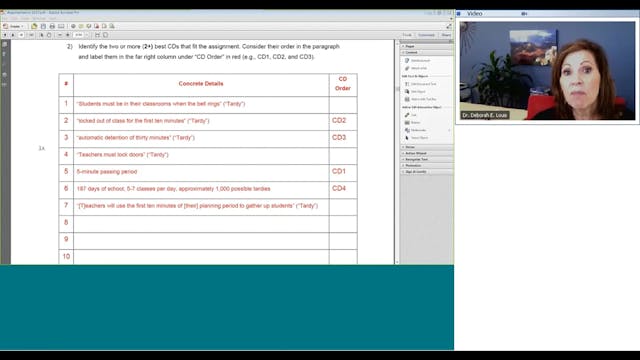Viewport: 640px width, 360px height.
Task: Select the Multimedia tool in the Content panel
Action: coord(416,130)
